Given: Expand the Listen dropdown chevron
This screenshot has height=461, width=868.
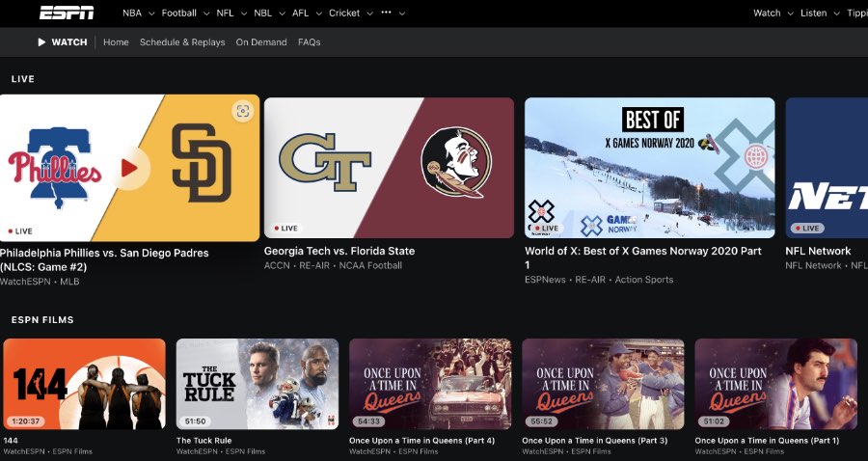Looking at the screenshot, I should pos(836,14).
